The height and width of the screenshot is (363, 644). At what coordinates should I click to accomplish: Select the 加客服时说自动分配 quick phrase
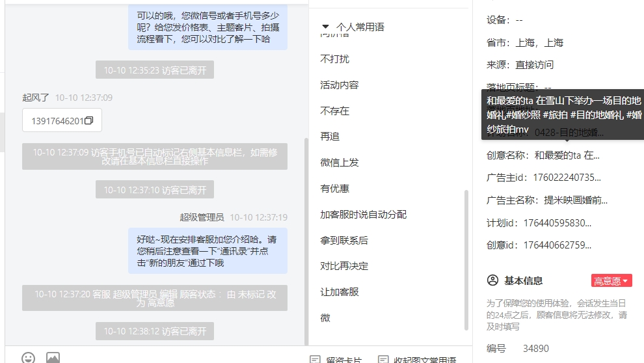[x=363, y=214]
